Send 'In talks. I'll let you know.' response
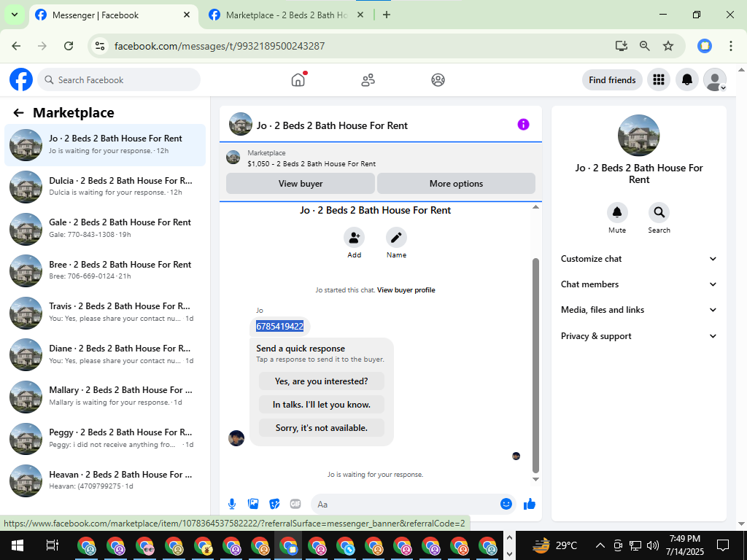The width and height of the screenshot is (747, 560). [322, 404]
